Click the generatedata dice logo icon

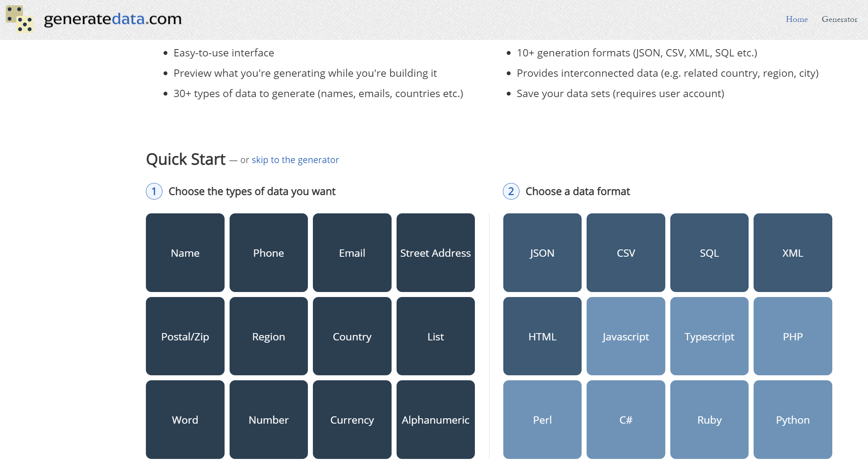[20, 19]
